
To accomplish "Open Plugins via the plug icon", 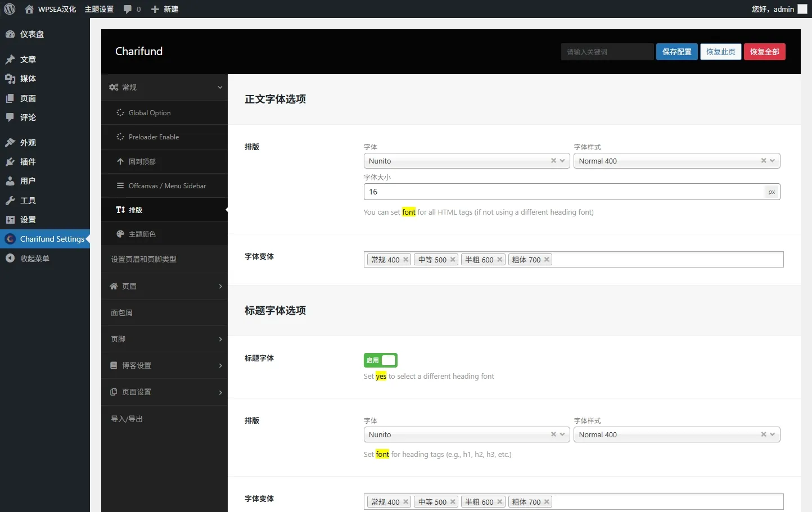I will (10, 162).
